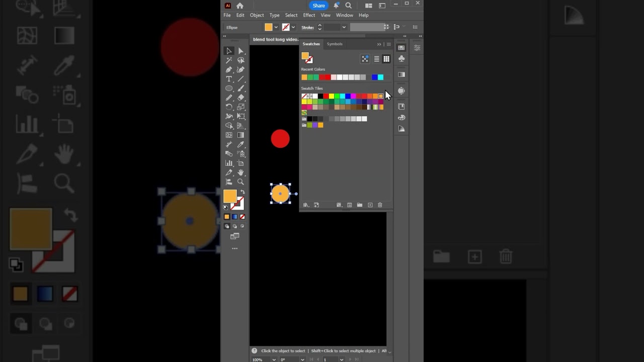Select the Direct Selection tool
Viewport: 644px width, 362px height.
pos(241,51)
